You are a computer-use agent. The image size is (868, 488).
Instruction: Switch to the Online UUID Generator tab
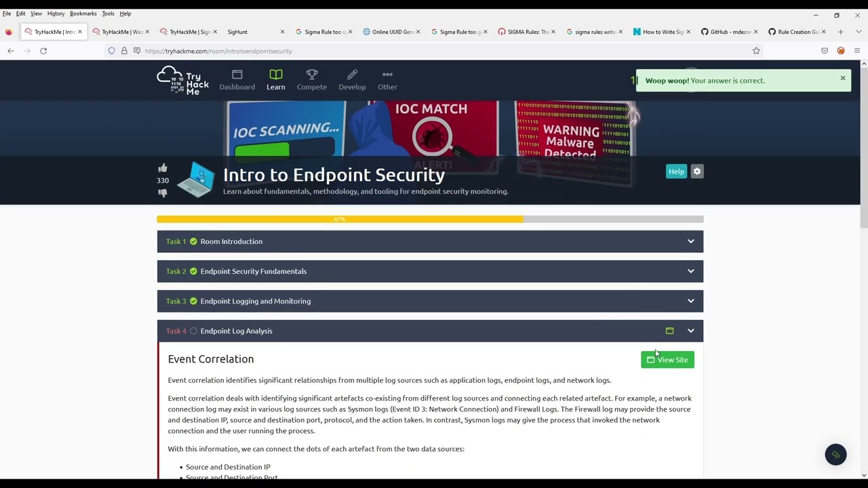point(391,32)
